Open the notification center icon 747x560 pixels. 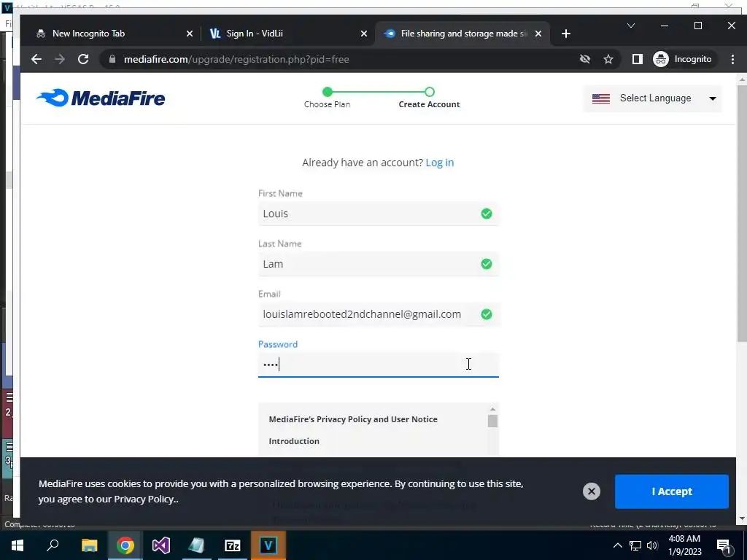click(724, 546)
